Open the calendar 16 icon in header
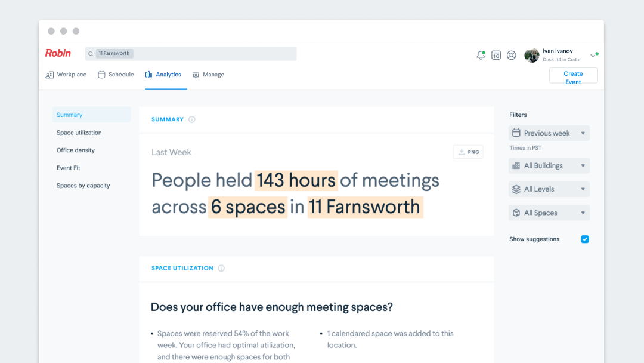This screenshot has height=363, width=644. click(496, 55)
